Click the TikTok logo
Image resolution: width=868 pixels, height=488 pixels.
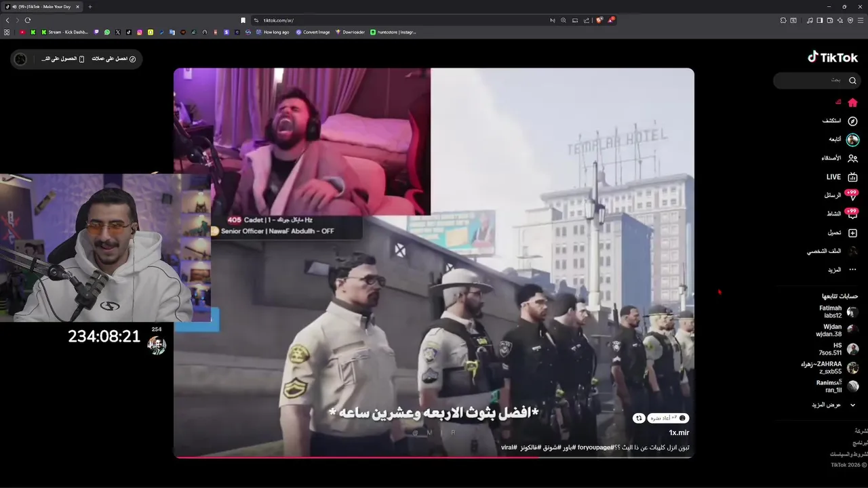(833, 58)
